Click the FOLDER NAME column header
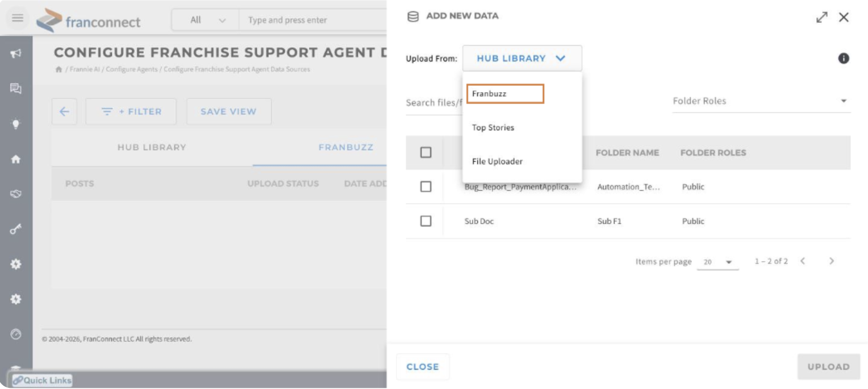 tap(627, 153)
